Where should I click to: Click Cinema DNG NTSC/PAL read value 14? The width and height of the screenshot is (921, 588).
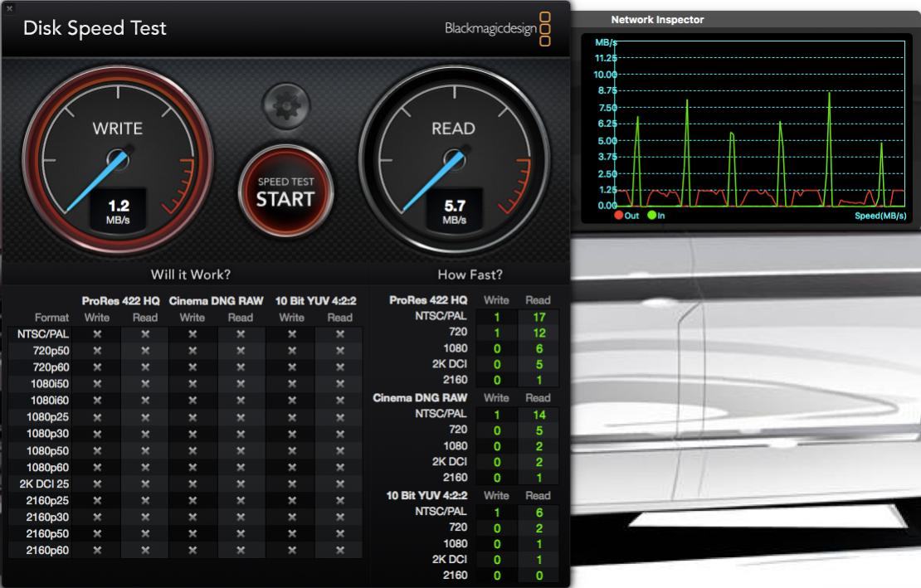[539, 415]
